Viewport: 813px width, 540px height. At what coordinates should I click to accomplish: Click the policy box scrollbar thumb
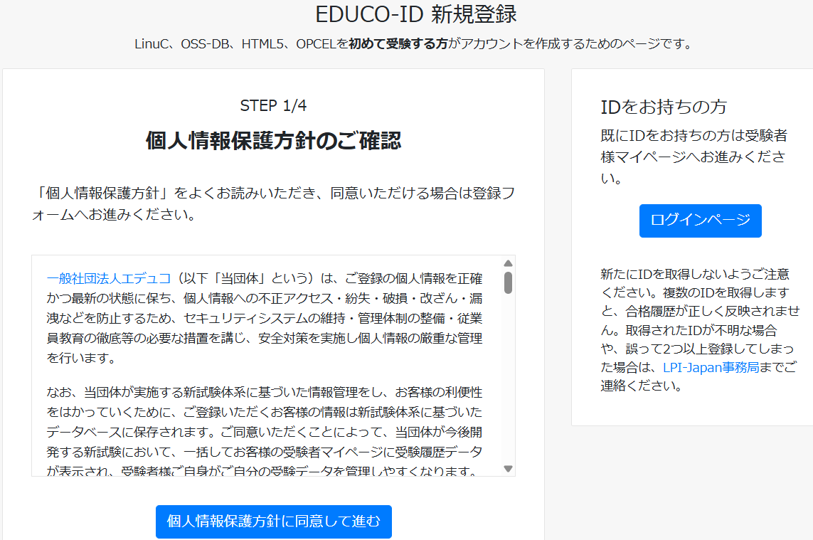(508, 283)
